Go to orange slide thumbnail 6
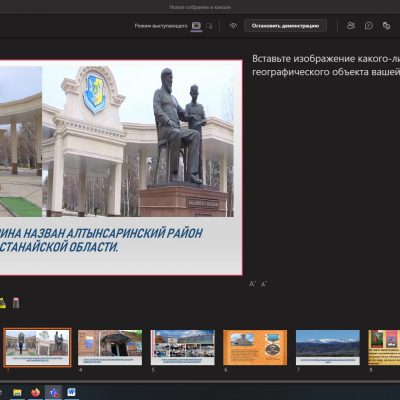The width and height of the screenshot is (400, 400). [x=255, y=348]
